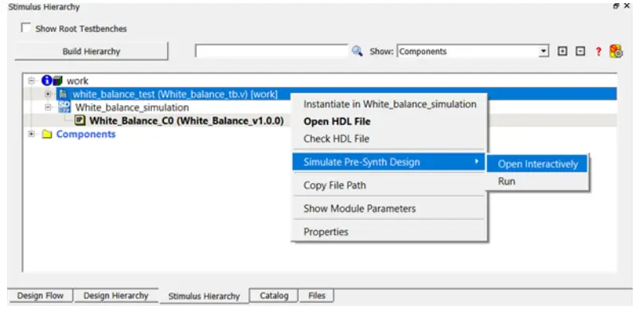Switch to the Files tab

[x=317, y=295]
